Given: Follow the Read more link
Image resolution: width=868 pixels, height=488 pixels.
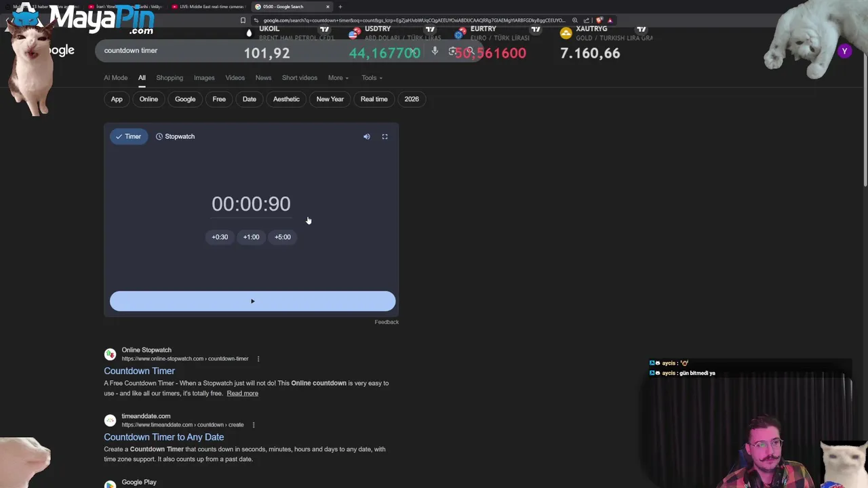Looking at the screenshot, I should (x=242, y=393).
